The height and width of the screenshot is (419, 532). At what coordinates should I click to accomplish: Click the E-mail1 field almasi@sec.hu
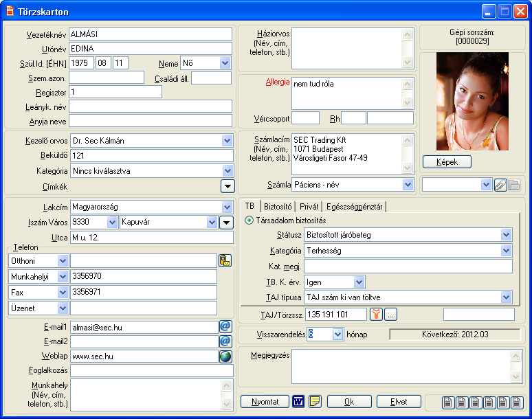point(144,327)
